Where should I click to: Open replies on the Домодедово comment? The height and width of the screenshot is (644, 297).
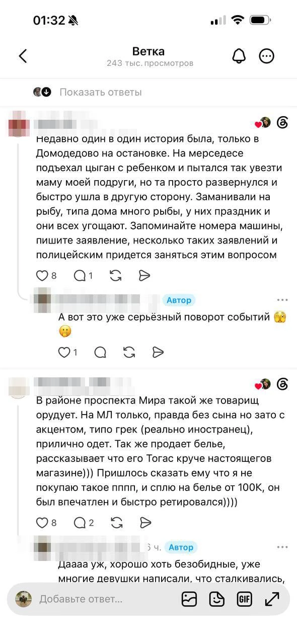pos(79,275)
